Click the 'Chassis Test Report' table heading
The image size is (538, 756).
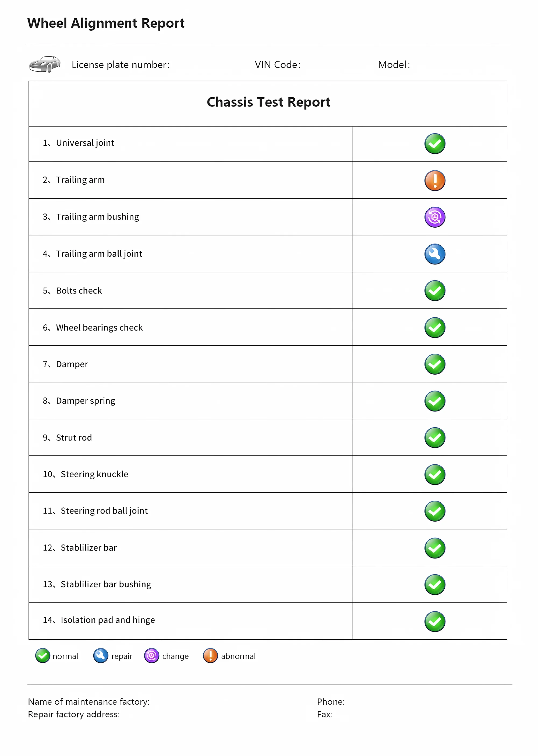pyautogui.click(x=268, y=102)
